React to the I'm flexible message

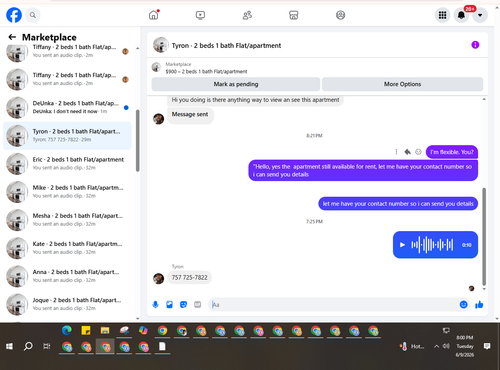[418, 152]
